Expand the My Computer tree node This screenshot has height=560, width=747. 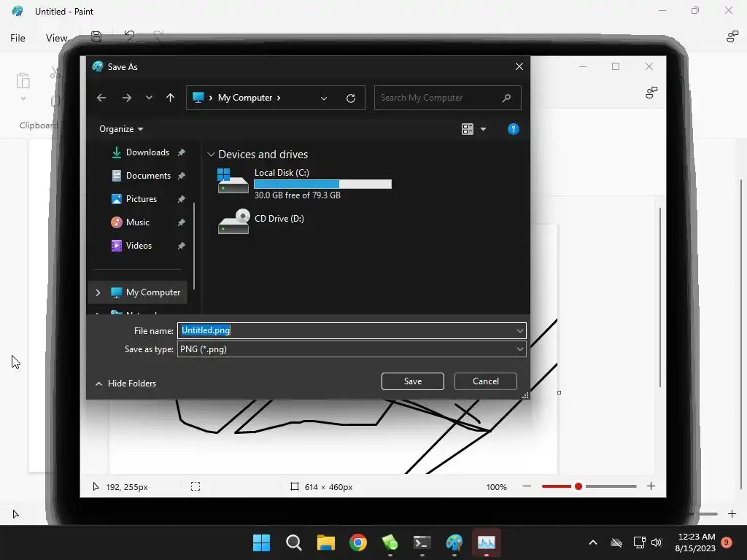[98, 292]
